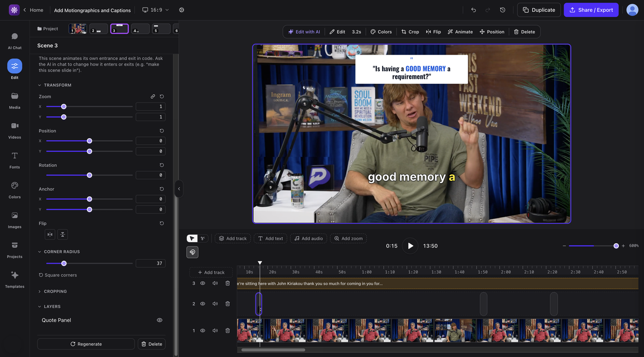Click the Duplicate button

tap(539, 10)
